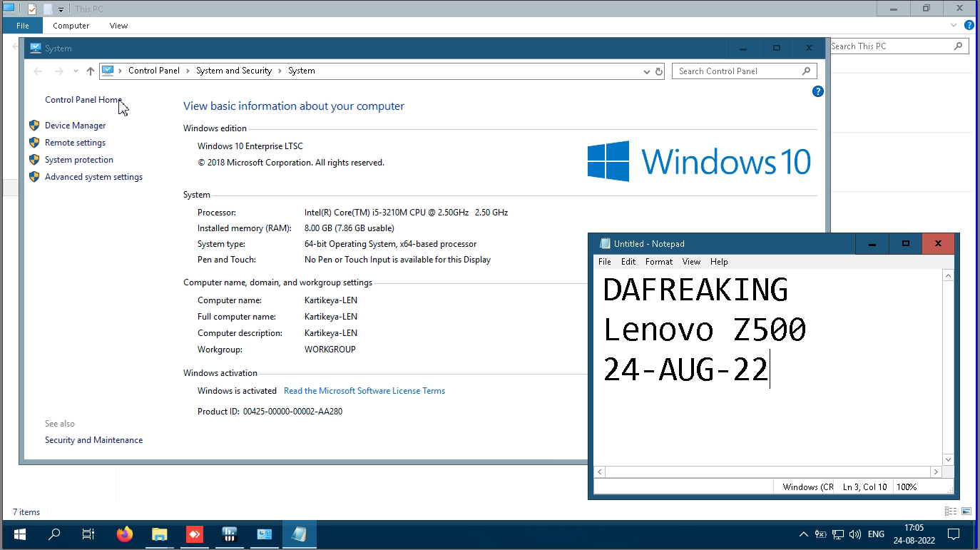The height and width of the screenshot is (550, 980).
Task: Open Read the Microsoft Software License Terms
Action: 364,391
